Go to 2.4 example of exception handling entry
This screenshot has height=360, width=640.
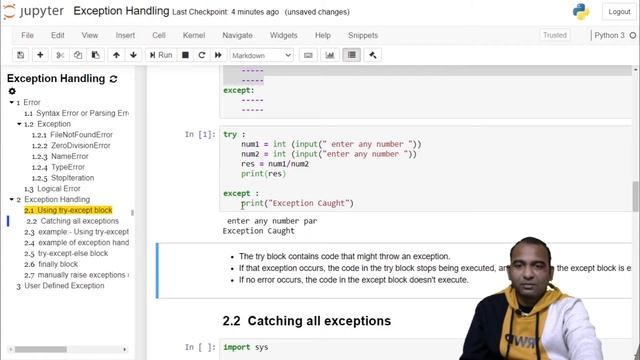(x=76, y=242)
